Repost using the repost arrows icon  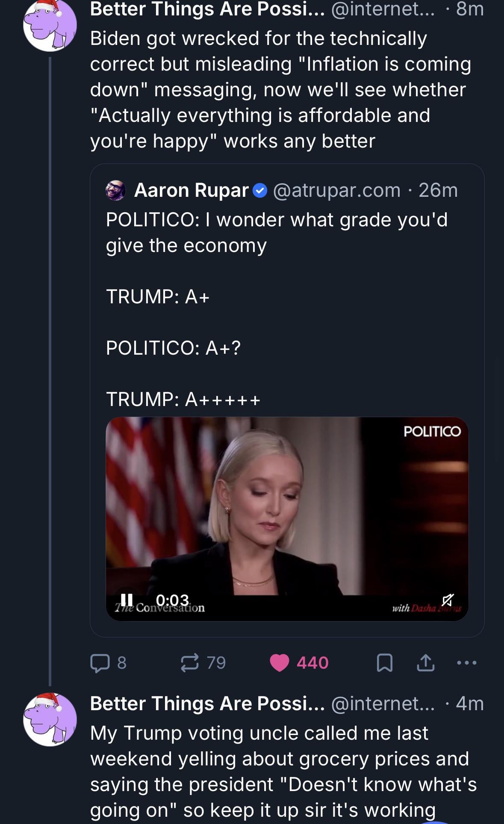[190, 663]
